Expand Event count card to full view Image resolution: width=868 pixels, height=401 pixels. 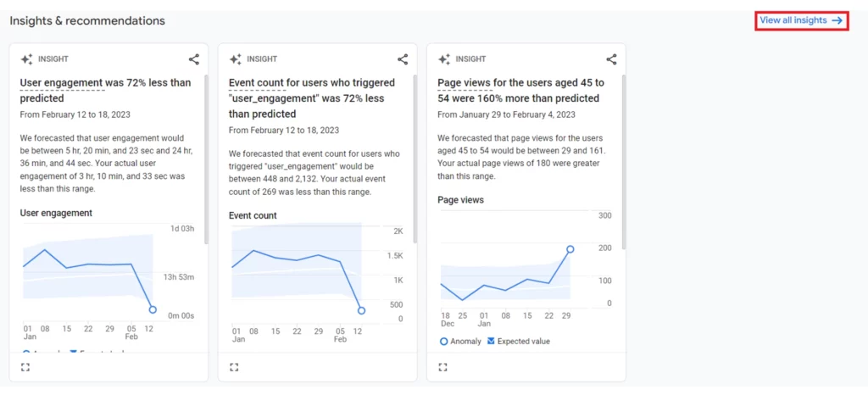point(234,367)
